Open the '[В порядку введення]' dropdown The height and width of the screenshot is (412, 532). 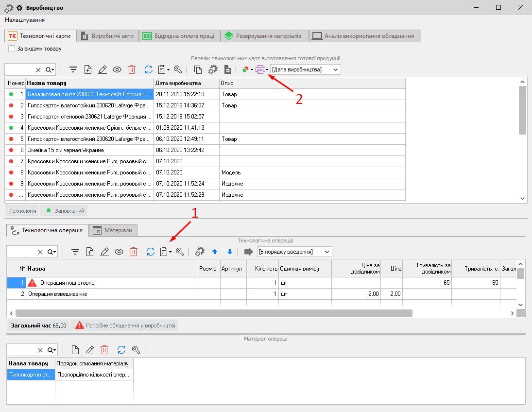(x=294, y=252)
